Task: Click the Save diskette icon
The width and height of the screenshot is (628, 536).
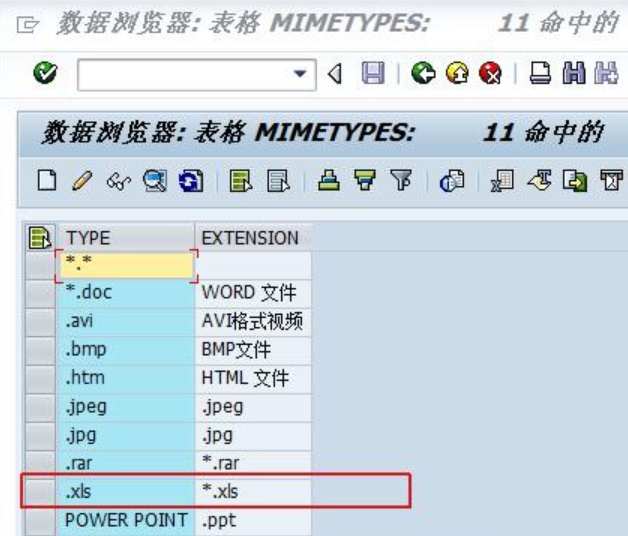Action: [x=373, y=73]
